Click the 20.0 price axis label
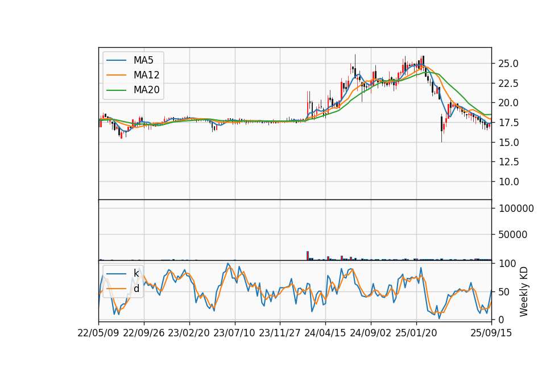This screenshot has height=392, width=546. (x=508, y=103)
